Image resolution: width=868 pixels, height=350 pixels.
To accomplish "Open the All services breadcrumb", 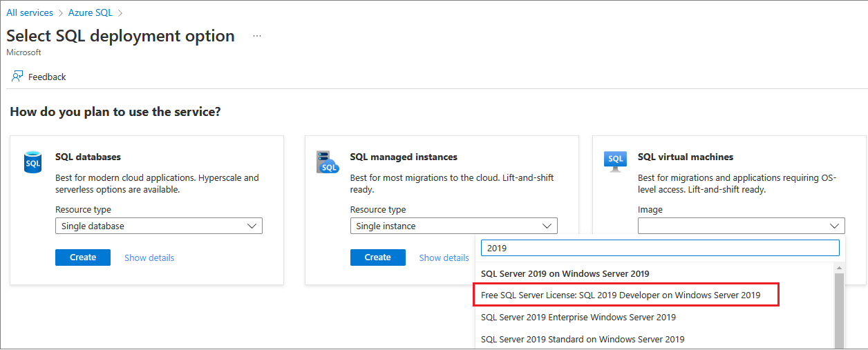I will tap(30, 12).
